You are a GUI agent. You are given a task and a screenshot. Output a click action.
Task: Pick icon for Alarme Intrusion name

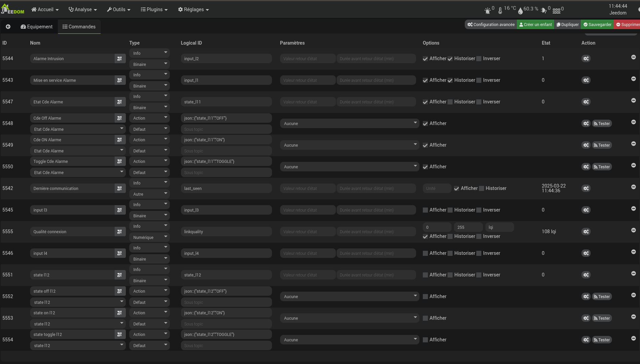tap(120, 58)
